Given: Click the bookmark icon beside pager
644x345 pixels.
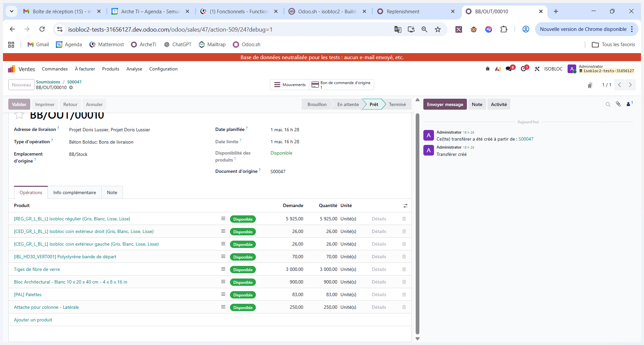Looking at the screenshot, I should [590, 85].
